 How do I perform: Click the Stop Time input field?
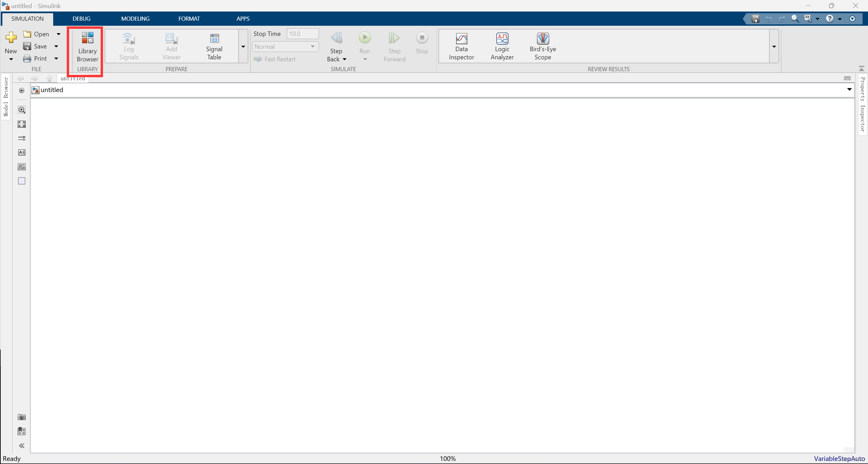pyautogui.click(x=302, y=34)
